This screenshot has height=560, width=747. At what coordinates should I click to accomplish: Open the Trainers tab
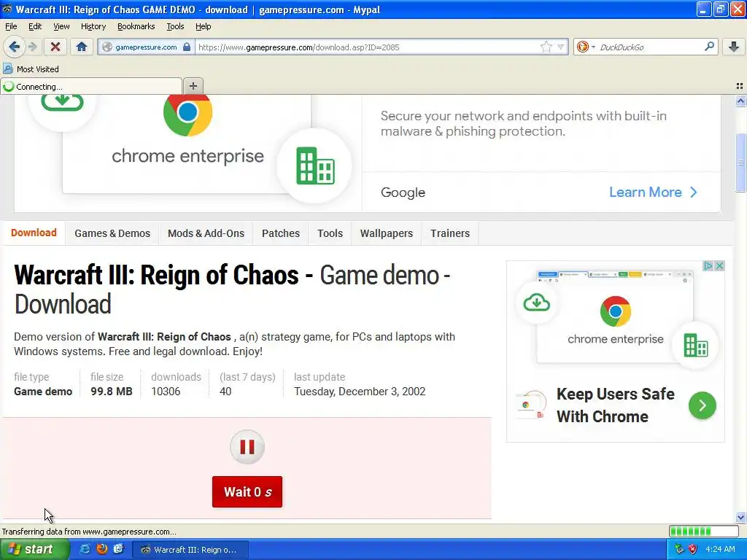[x=450, y=233]
